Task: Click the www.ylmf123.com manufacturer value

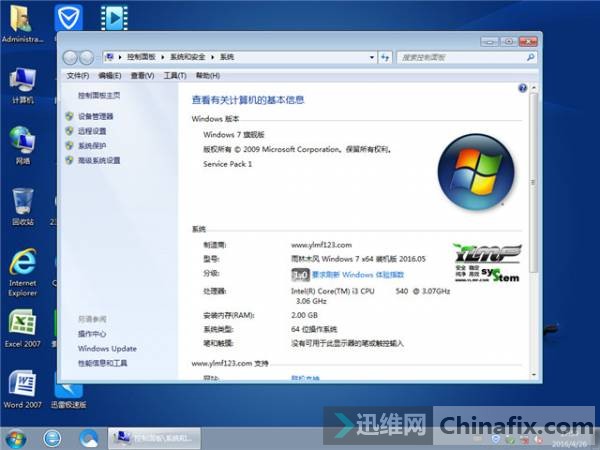Action: (321, 245)
